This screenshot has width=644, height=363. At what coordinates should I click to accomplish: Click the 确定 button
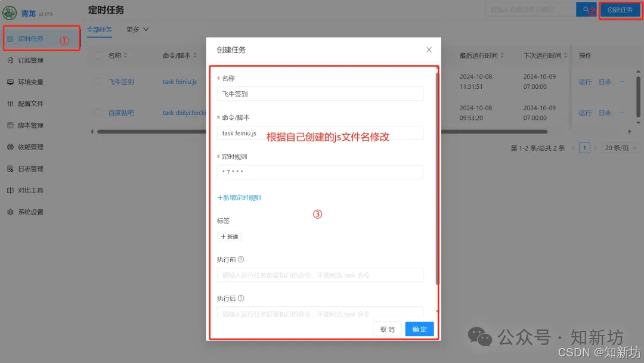[419, 330]
